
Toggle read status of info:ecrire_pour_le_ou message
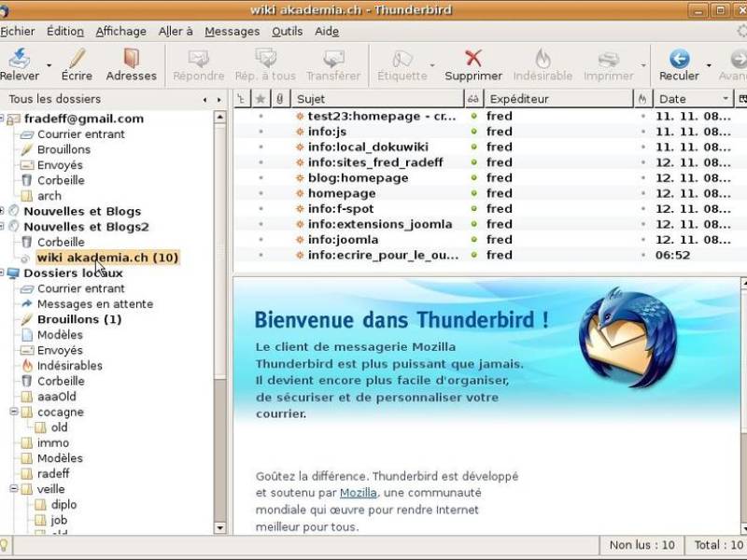(x=473, y=255)
